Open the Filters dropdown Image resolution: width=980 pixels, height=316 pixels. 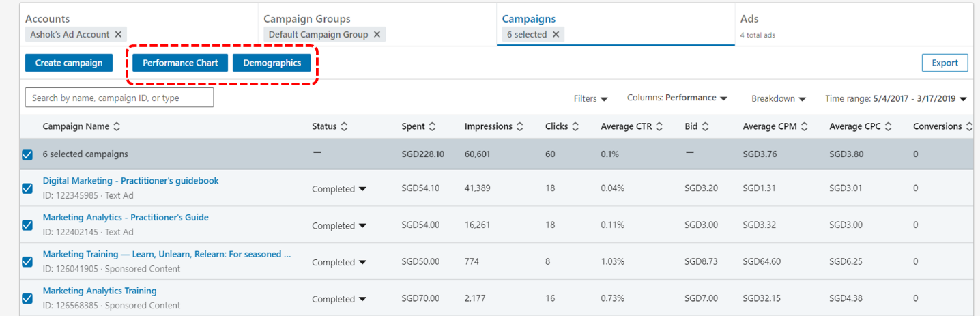(x=590, y=98)
